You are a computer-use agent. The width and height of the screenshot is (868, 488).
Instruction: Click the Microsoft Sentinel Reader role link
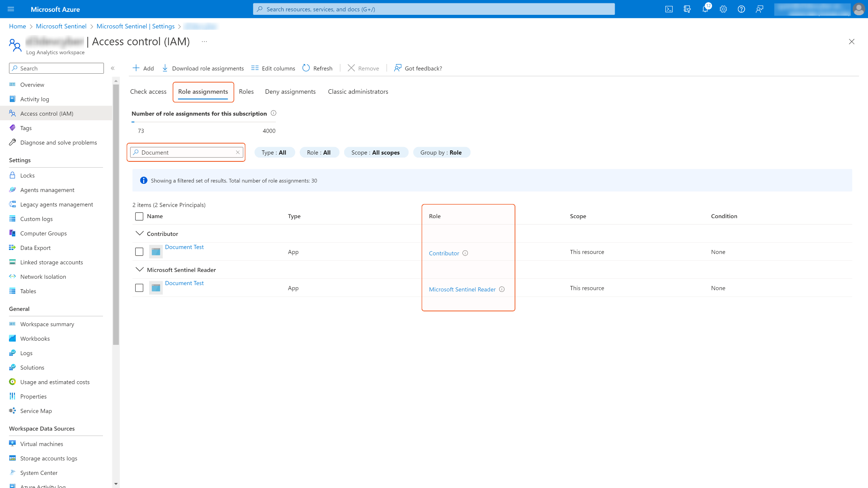[x=462, y=289]
